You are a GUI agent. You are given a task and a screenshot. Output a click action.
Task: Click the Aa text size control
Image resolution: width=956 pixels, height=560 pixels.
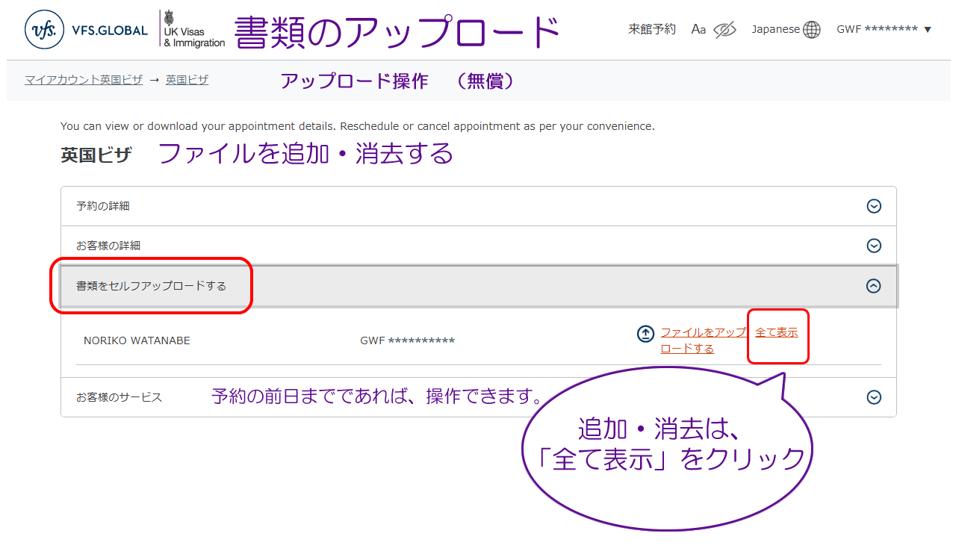[x=698, y=30]
